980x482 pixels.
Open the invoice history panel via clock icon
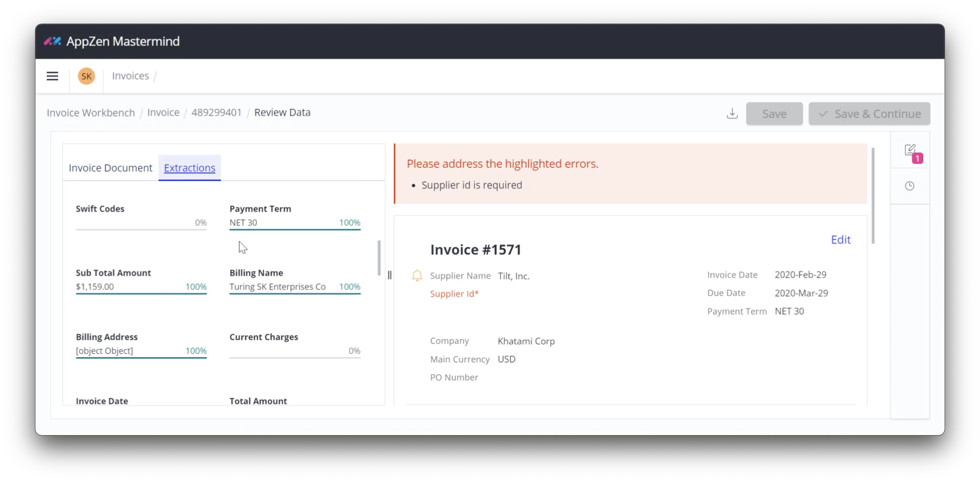pyautogui.click(x=910, y=186)
